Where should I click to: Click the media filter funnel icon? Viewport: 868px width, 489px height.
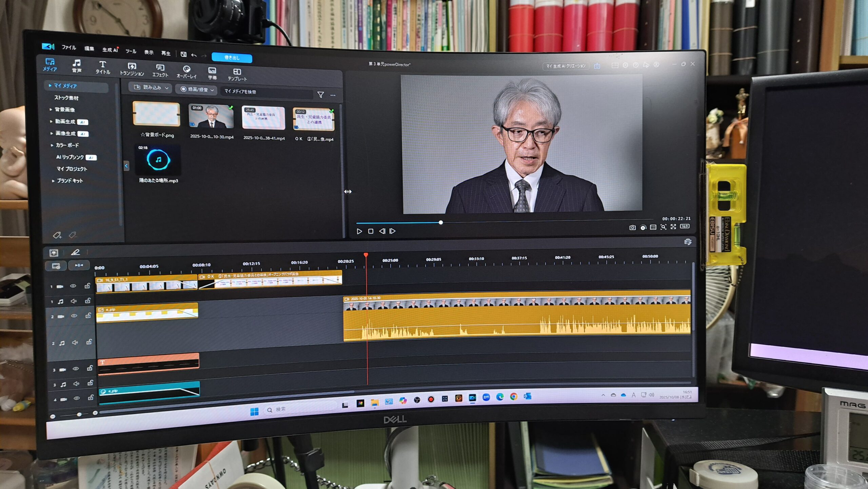click(320, 95)
